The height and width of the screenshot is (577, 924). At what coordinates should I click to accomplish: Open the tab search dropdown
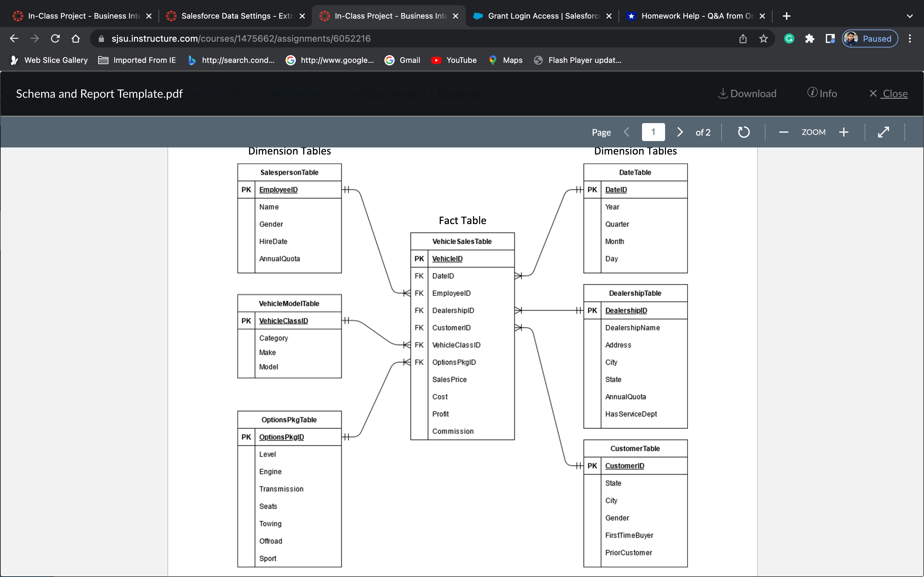click(910, 16)
